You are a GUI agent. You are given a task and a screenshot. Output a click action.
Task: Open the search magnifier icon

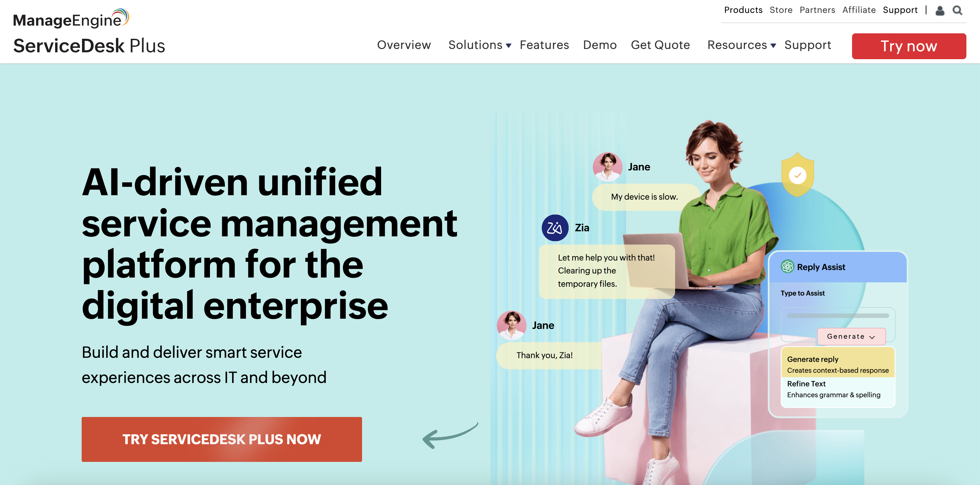pyautogui.click(x=957, y=10)
